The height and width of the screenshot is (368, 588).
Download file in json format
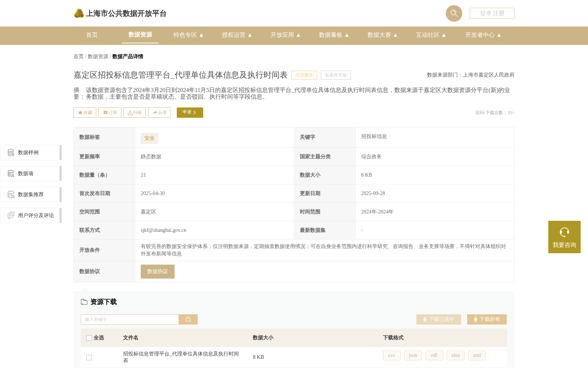[x=413, y=355]
